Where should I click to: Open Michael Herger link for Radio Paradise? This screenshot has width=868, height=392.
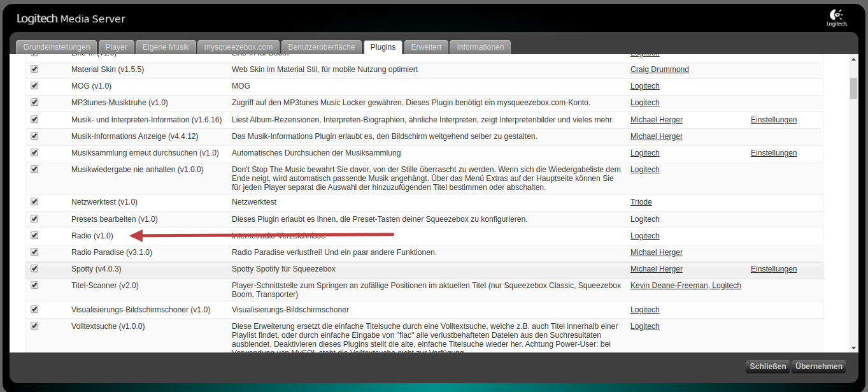(x=657, y=252)
